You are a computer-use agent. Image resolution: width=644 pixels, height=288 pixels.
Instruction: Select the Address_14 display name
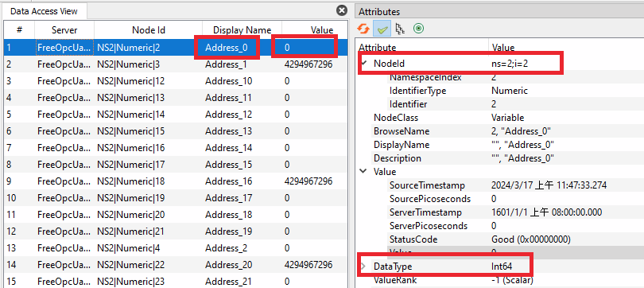[x=229, y=147]
